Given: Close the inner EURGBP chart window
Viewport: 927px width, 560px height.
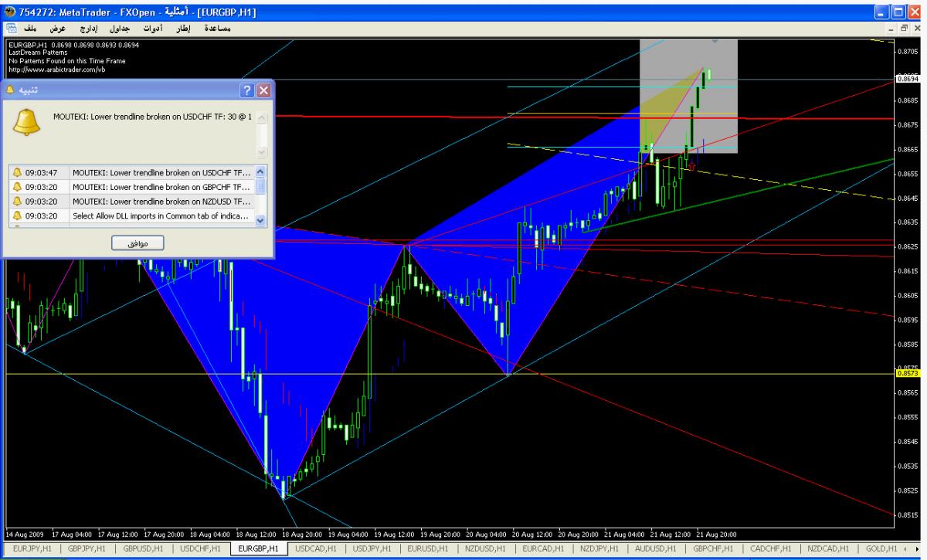Looking at the screenshot, I should click(918, 29).
